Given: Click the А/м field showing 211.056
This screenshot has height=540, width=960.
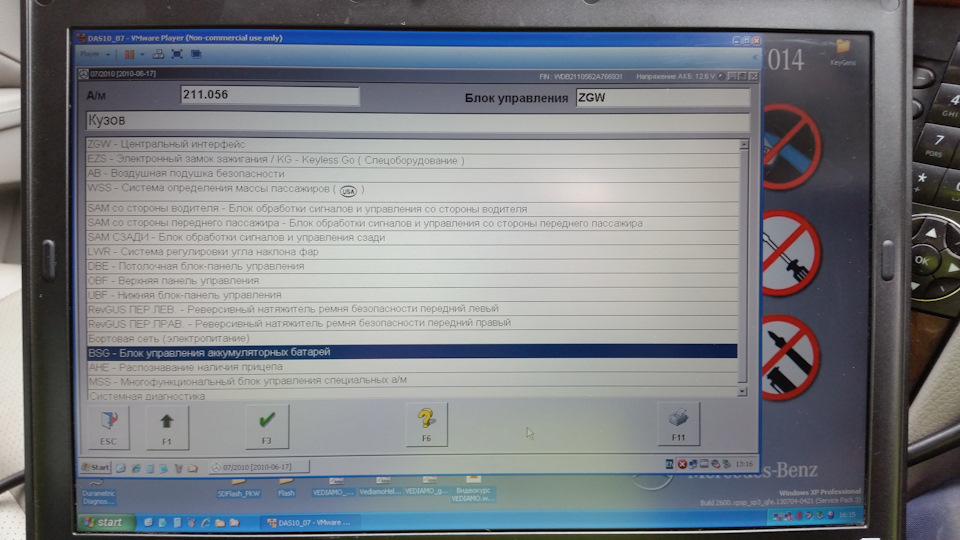Looking at the screenshot, I should pyautogui.click(x=269, y=96).
